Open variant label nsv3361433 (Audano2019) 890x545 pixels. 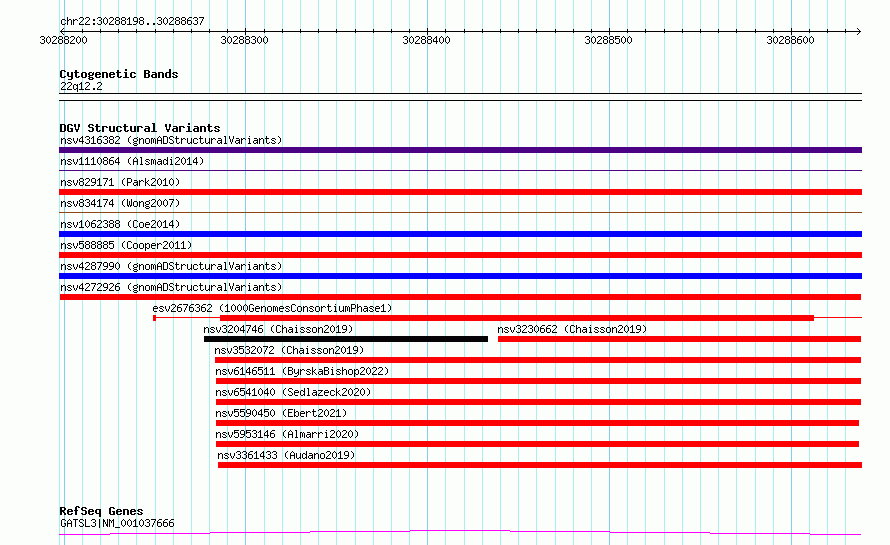pyautogui.click(x=286, y=455)
